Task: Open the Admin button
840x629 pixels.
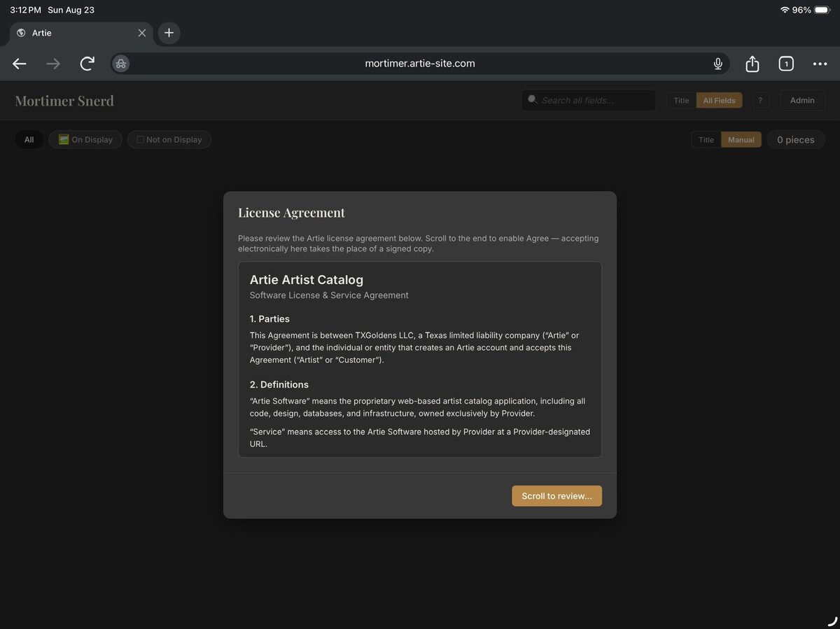Action: click(x=802, y=100)
